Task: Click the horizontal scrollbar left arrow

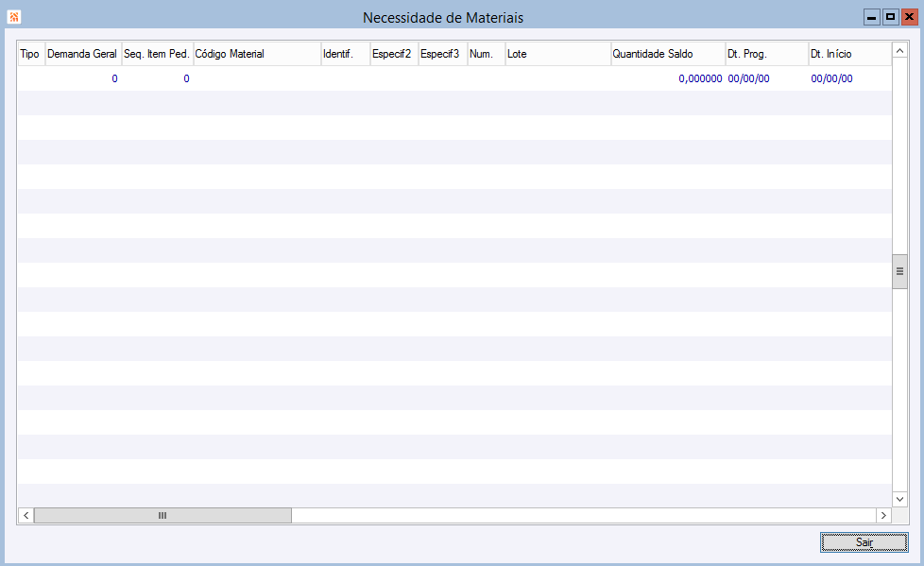Action: 26,515
